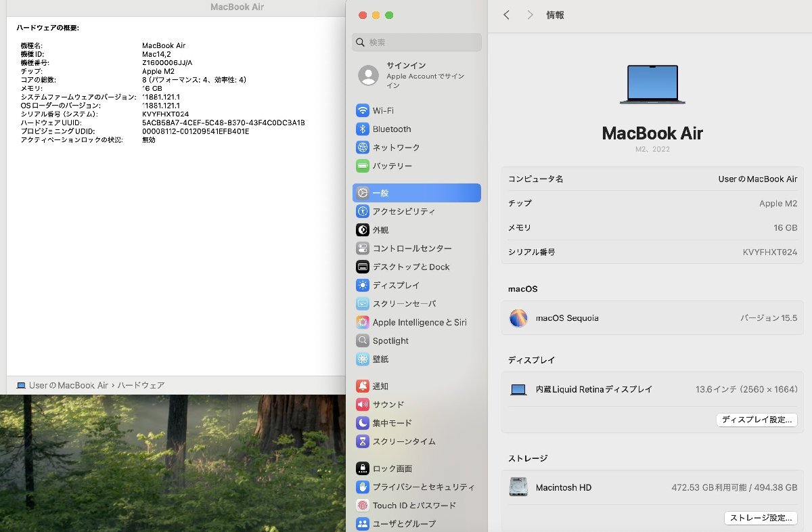
Task: Open the ディスプレイ brightness icon
Action: (x=363, y=286)
